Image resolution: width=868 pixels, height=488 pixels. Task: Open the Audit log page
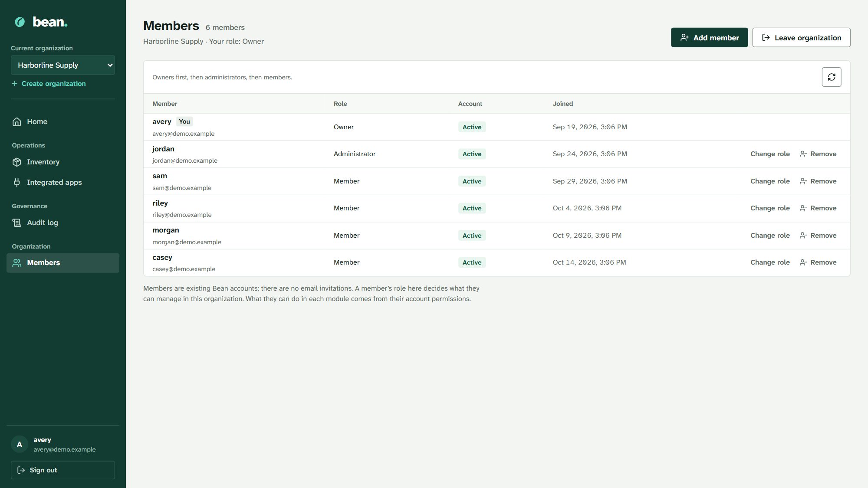[63, 223]
